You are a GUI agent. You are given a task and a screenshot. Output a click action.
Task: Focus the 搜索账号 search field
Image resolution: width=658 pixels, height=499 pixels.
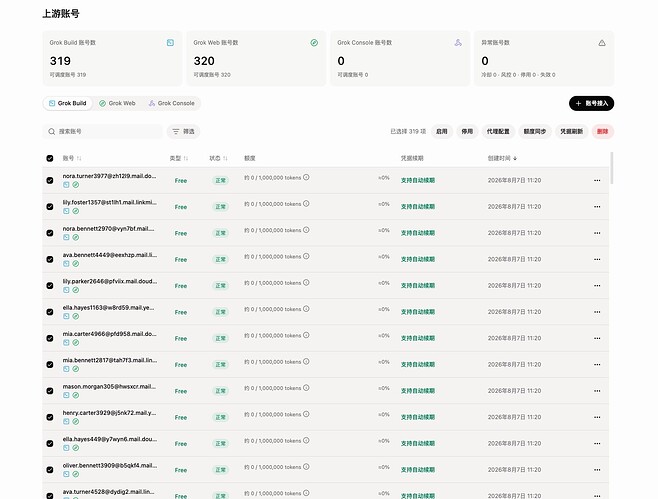point(103,131)
